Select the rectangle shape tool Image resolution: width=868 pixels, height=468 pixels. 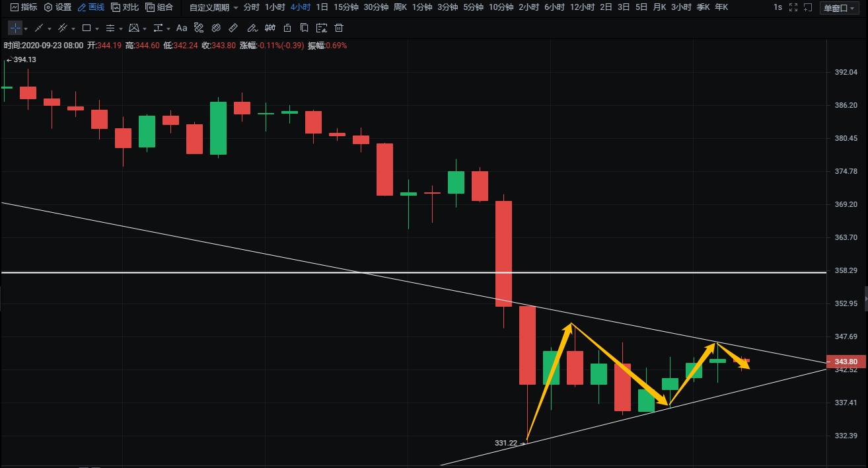point(86,28)
